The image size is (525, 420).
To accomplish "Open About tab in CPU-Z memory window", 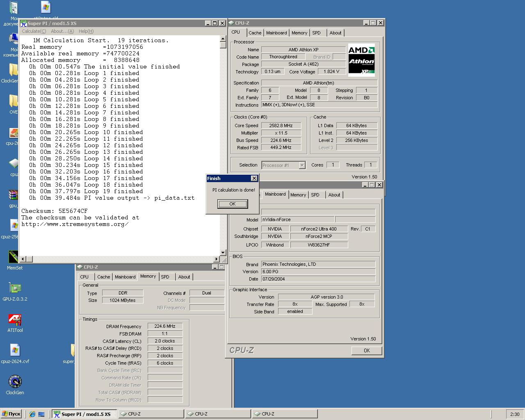I will 184,277.
